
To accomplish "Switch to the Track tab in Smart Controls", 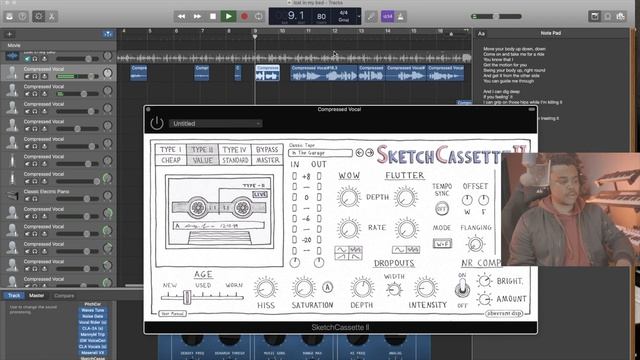I will 14,296.
